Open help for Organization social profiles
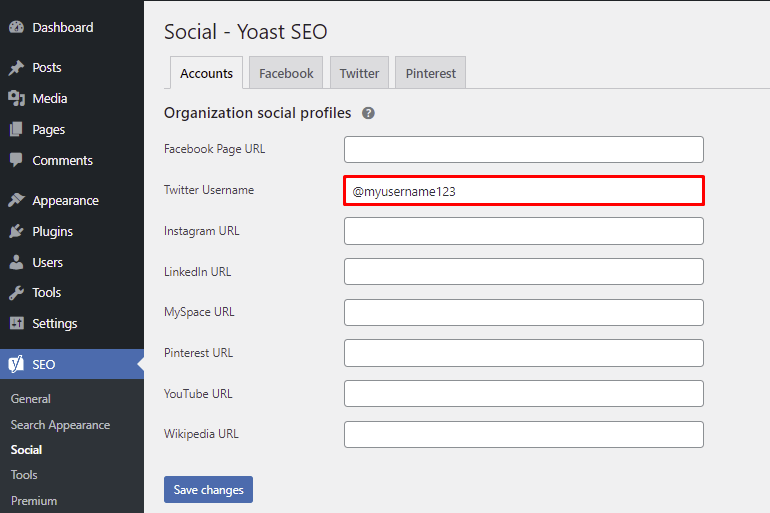The height and width of the screenshot is (513, 770). click(x=368, y=113)
